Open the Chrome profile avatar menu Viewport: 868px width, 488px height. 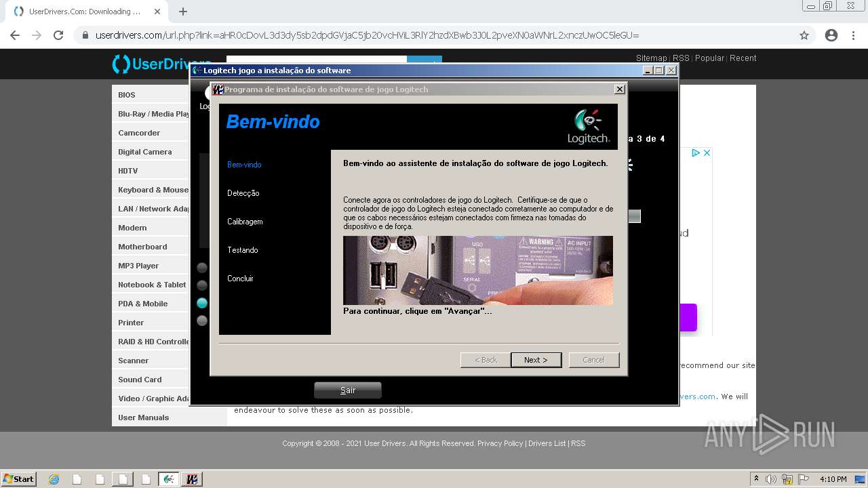pyautogui.click(x=831, y=35)
